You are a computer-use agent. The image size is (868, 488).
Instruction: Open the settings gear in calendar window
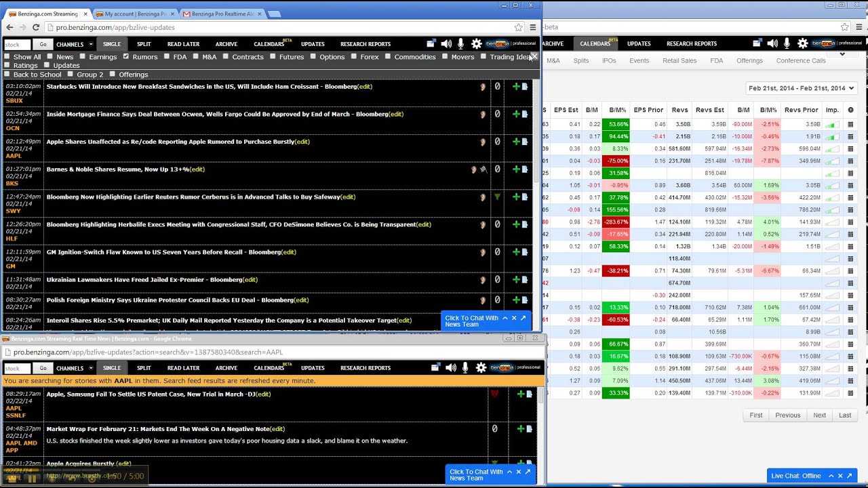coord(803,43)
